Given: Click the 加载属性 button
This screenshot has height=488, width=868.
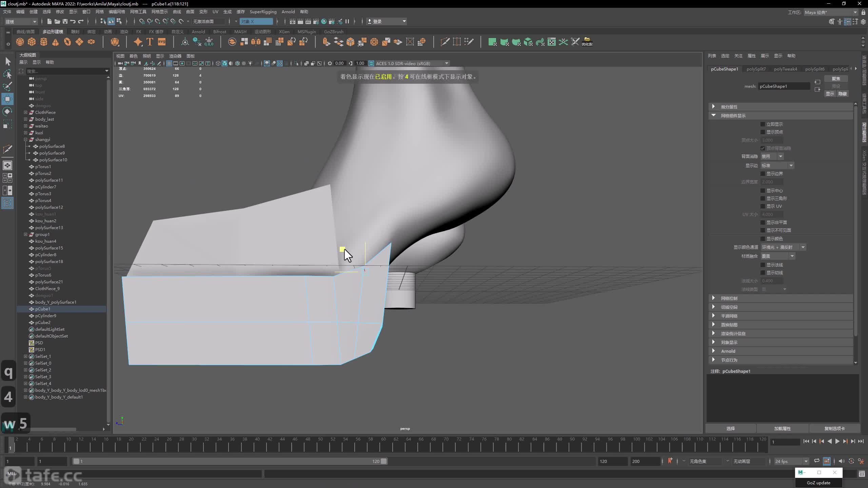Looking at the screenshot, I should (783, 429).
